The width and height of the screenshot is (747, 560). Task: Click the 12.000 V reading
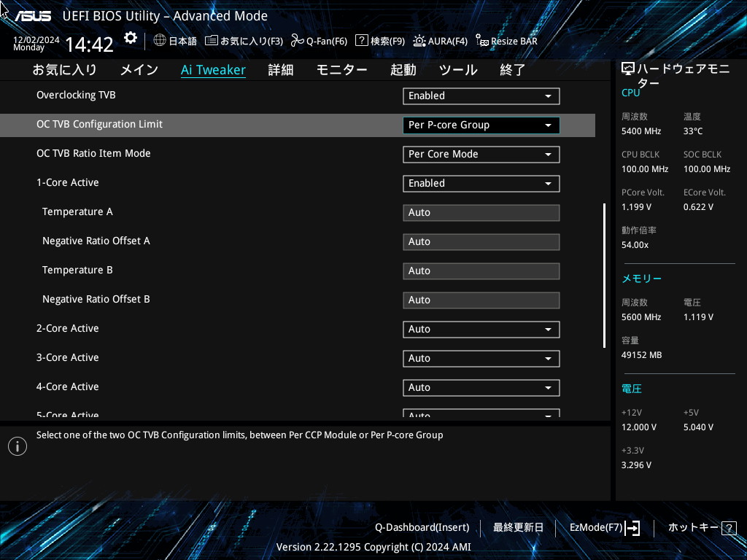pyautogui.click(x=639, y=427)
